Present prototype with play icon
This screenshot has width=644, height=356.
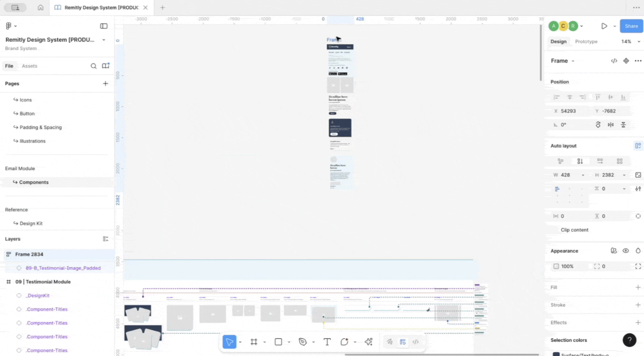(604, 26)
